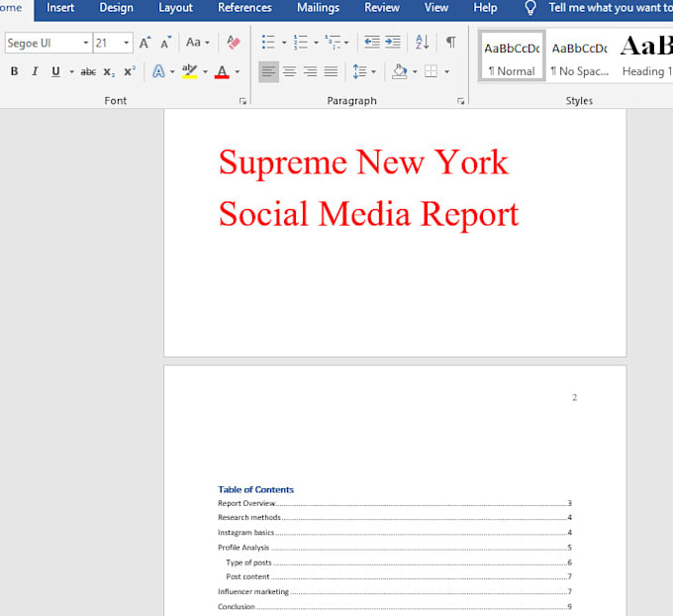Open the Instagram basics contents entry
Viewport: 673px width, 616px height.
[x=395, y=532]
